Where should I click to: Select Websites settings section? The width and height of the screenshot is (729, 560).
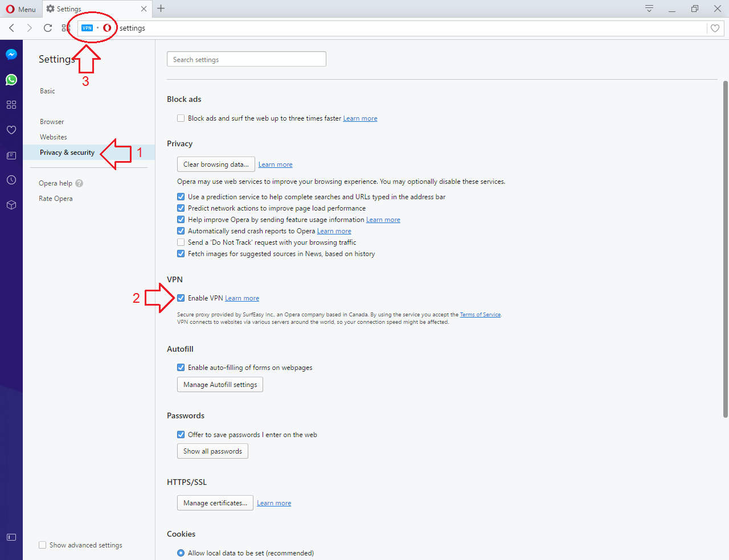pos(54,137)
